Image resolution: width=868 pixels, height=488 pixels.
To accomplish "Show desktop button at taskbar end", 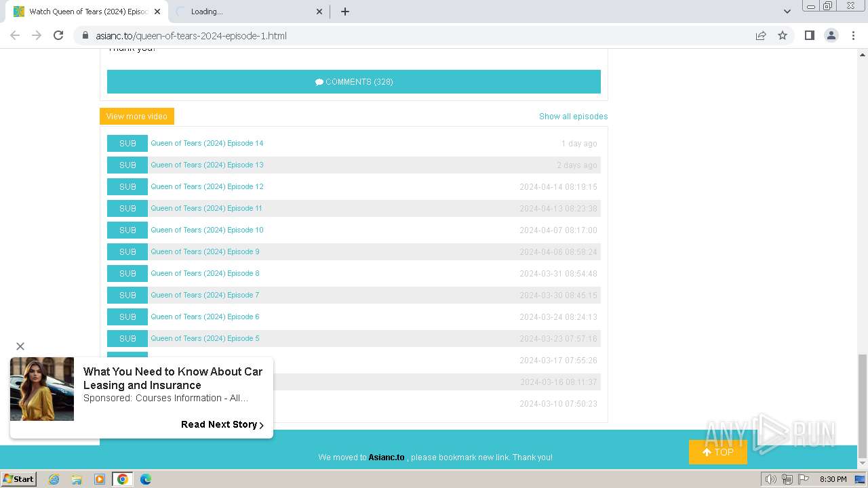I will click(x=861, y=479).
